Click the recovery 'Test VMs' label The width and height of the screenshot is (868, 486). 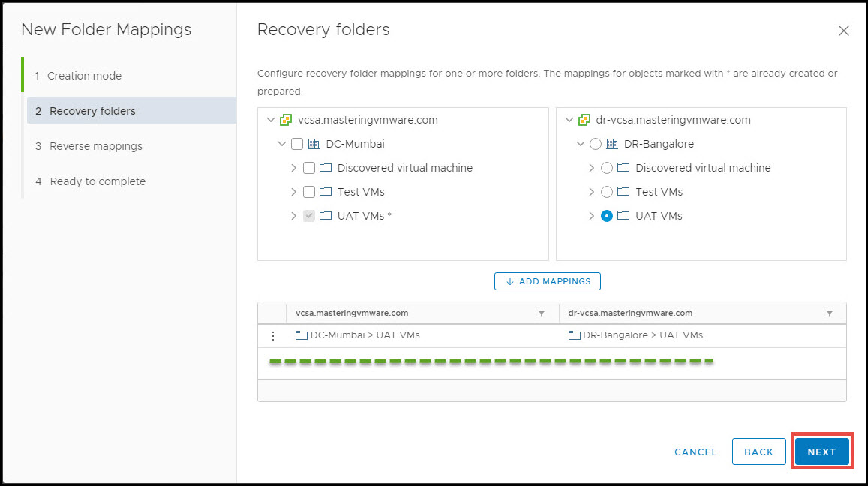[659, 192]
